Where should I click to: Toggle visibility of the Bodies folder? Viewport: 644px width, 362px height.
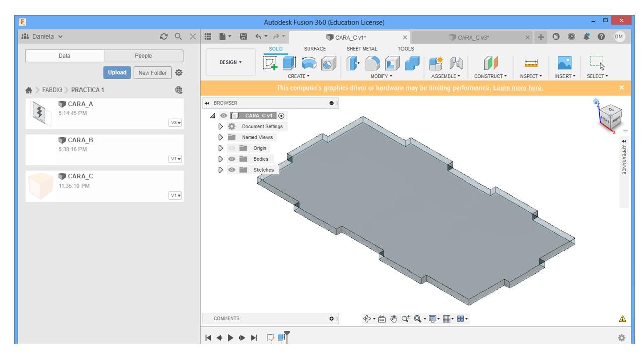coord(232,159)
